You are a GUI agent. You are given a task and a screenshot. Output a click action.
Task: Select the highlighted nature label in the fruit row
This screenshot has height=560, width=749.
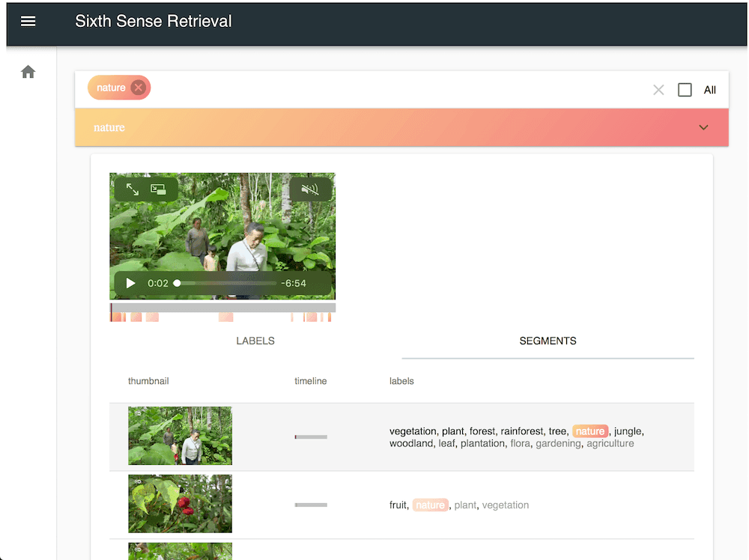pos(430,505)
